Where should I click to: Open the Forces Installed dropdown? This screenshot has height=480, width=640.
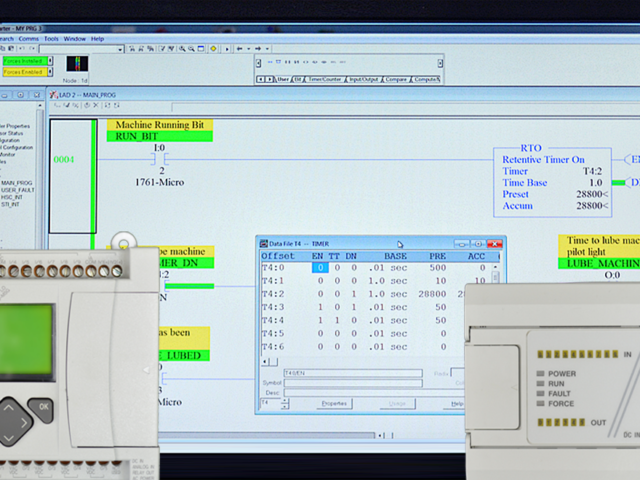point(50,61)
